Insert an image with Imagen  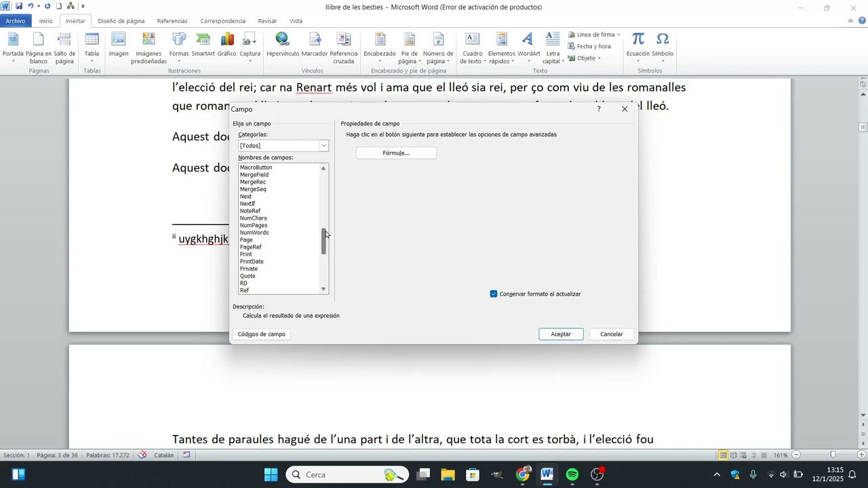(119, 45)
